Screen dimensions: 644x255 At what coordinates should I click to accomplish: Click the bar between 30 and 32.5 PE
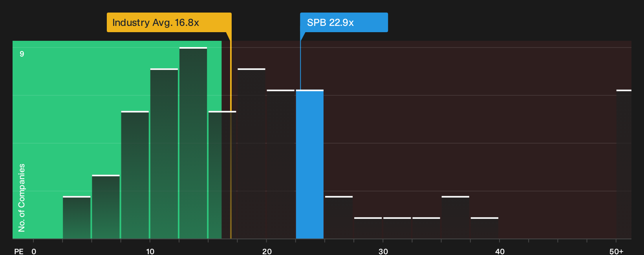pos(397,228)
